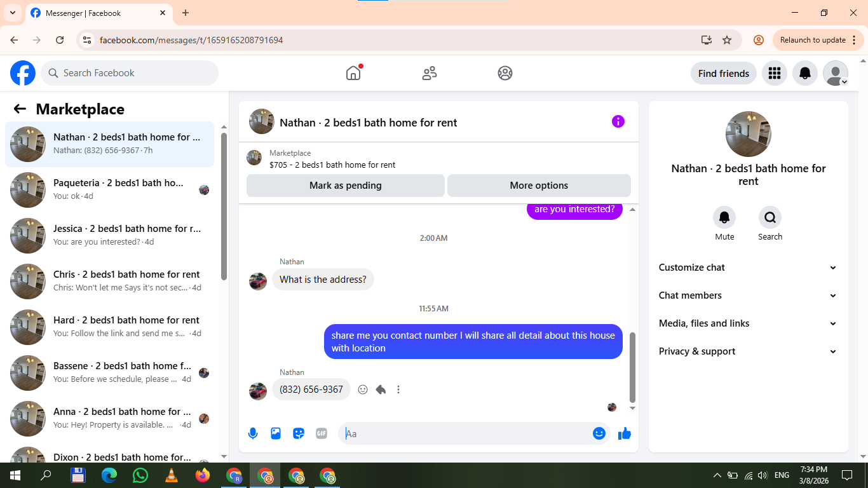
Task: Open the $705 Marketplace listing link
Action: (x=332, y=165)
